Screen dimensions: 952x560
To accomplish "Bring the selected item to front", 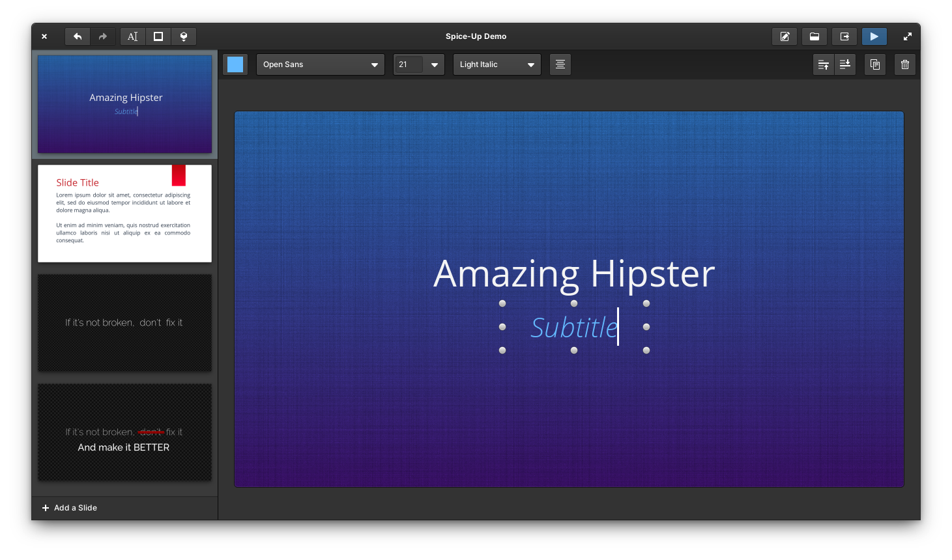I will pyautogui.click(x=824, y=64).
